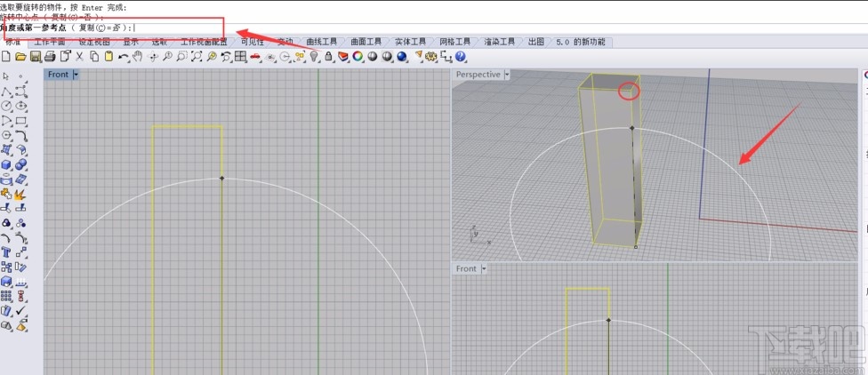Switch to the 曲线工具 tab
The image size is (868, 375).
[322, 42]
